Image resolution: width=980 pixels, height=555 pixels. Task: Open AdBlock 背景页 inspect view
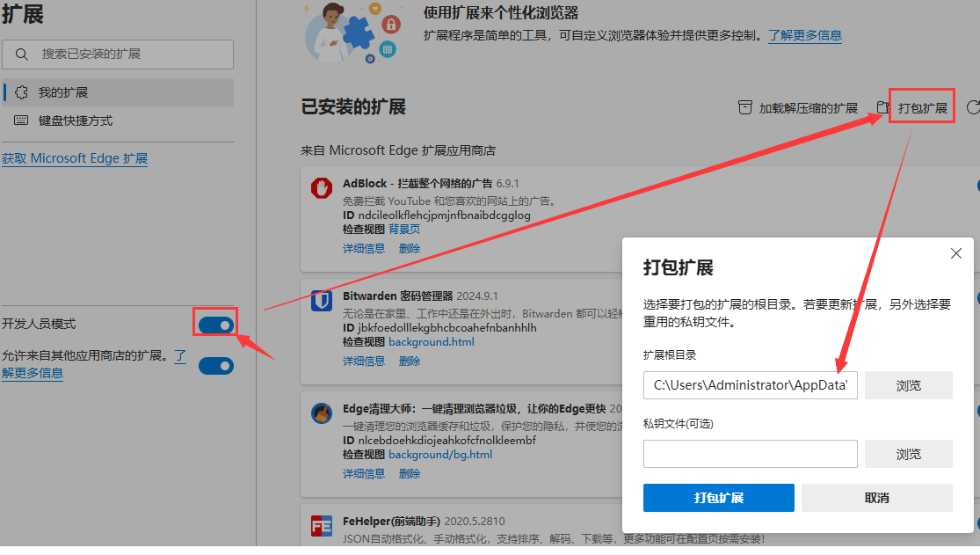(x=404, y=230)
